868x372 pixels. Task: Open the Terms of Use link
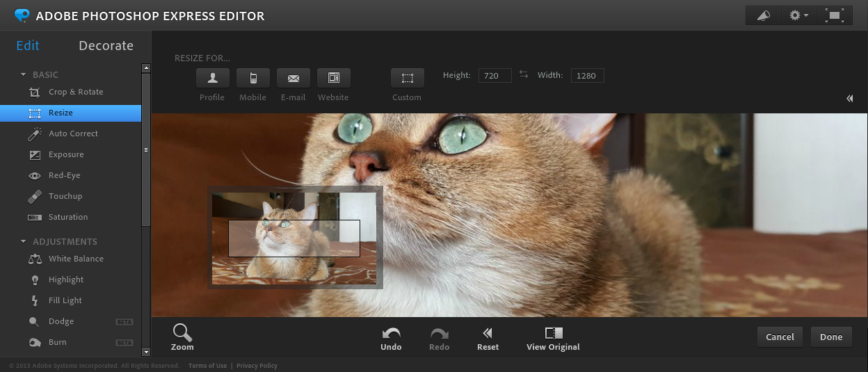207,366
